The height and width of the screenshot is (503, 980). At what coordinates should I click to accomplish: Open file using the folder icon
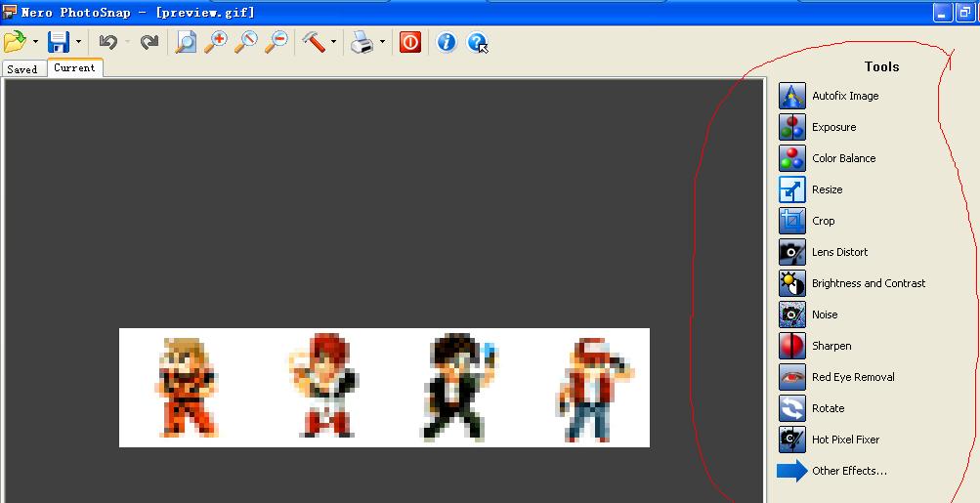coord(15,42)
